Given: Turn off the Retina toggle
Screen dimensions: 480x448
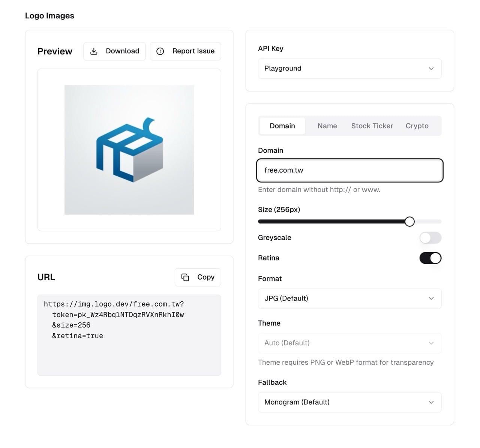Looking at the screenshot, I should tap(430, 258).
